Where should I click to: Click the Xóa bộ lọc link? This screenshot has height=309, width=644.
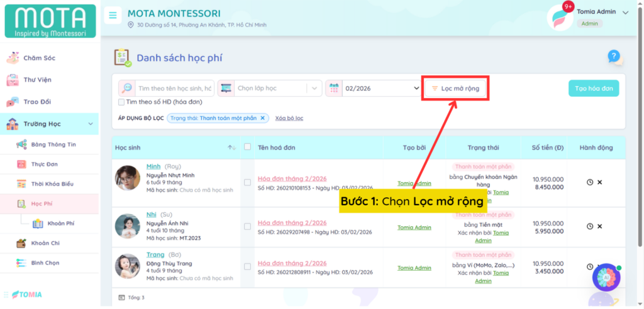289,118
